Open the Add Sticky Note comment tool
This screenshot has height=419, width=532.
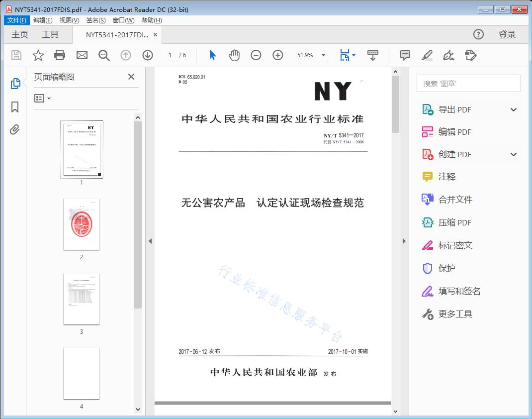[405, 55]
